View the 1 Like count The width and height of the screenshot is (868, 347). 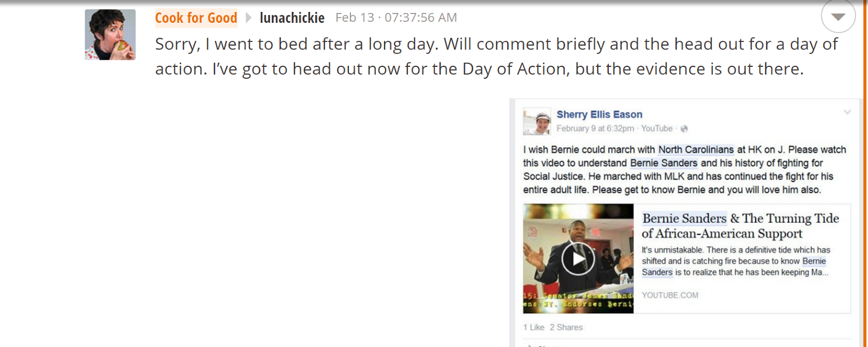[x=534, y=327]
